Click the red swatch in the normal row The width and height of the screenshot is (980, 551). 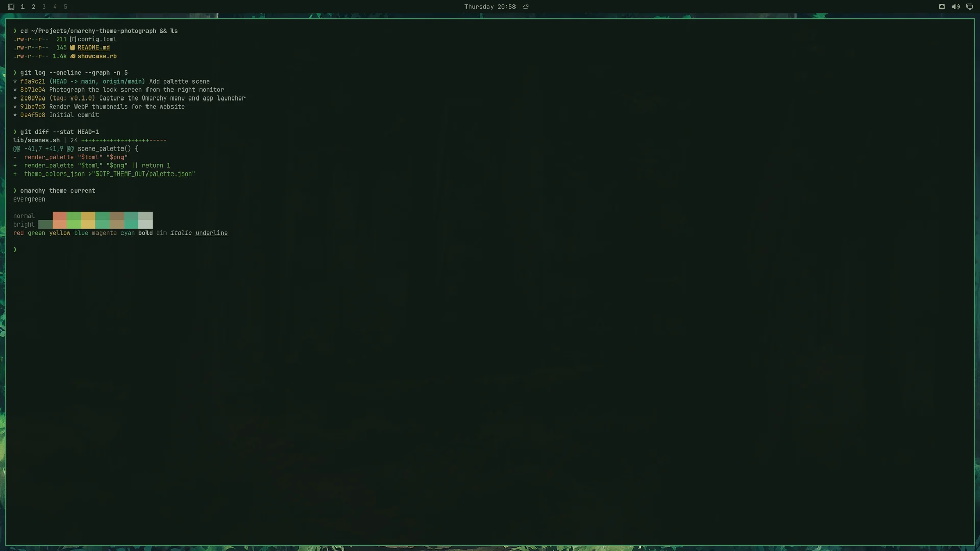[x=59, y=216]
